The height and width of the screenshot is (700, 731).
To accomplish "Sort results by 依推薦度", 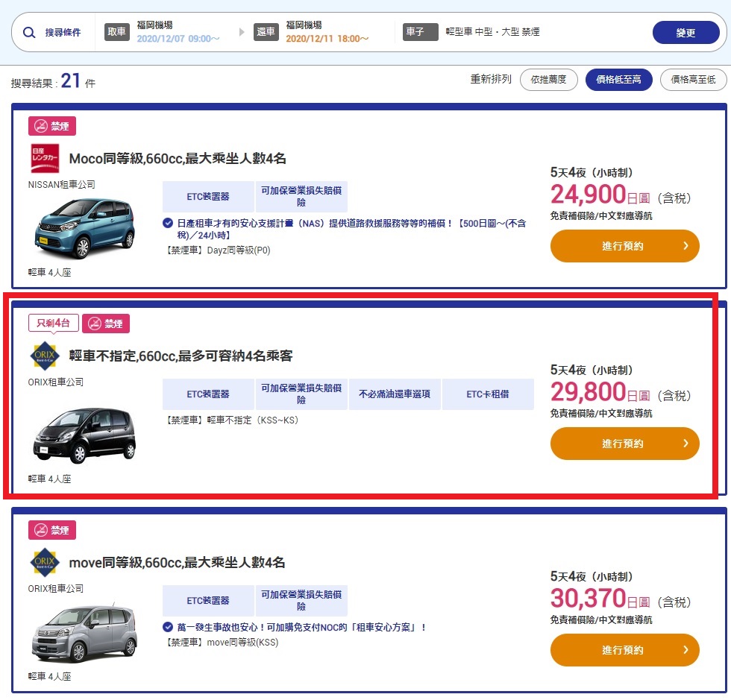I will (548, 79).
